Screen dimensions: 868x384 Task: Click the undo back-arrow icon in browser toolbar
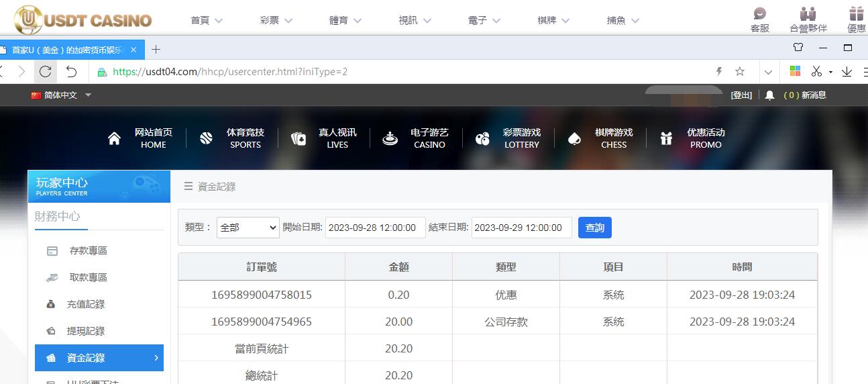[71, 72]
